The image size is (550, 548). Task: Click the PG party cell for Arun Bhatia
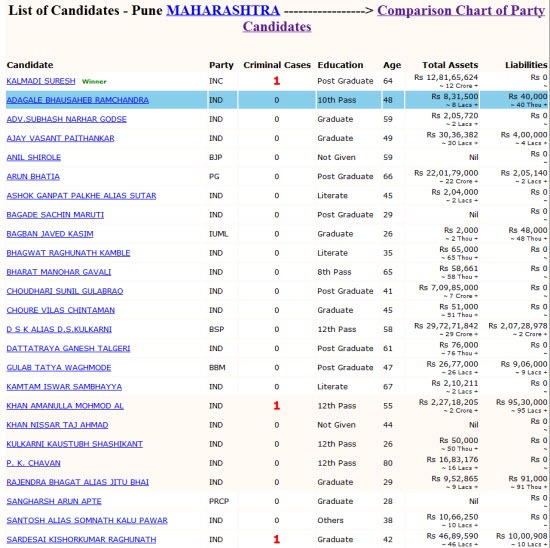(214, 176)
